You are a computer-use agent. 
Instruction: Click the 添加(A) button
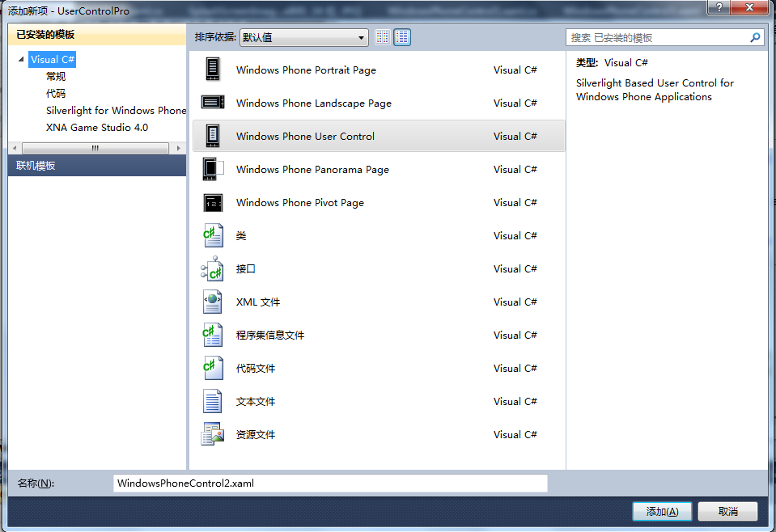662,511
